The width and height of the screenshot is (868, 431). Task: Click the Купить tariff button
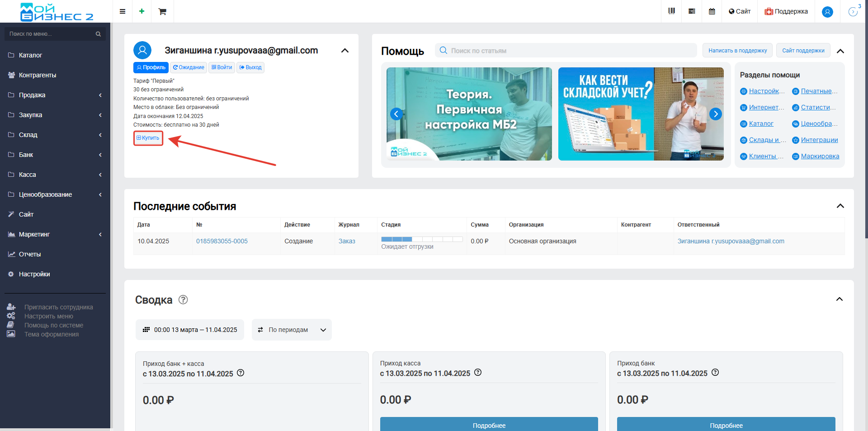(148, 138)
